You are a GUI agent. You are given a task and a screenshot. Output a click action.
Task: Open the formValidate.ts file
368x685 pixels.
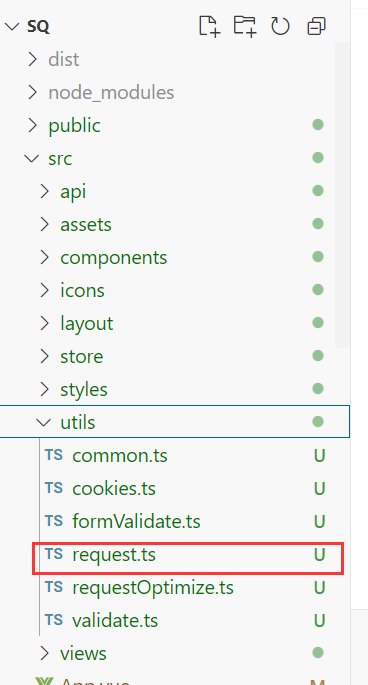(175, 521)
